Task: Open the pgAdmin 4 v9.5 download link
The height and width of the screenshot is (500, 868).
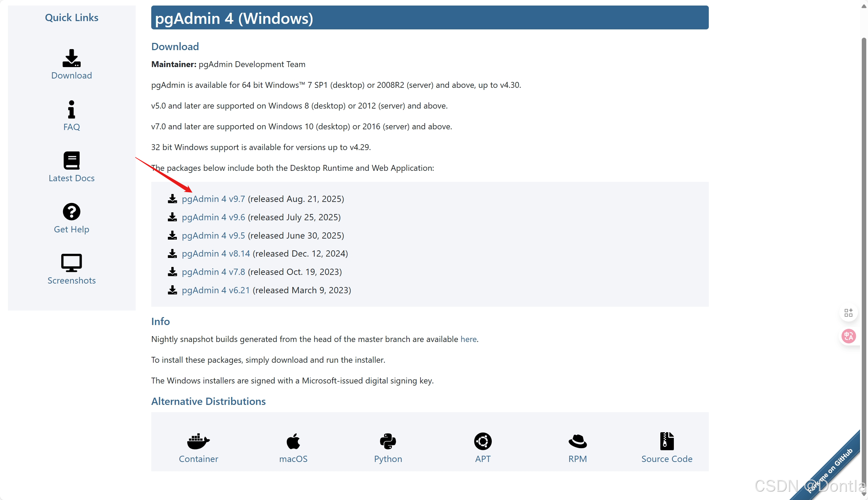Action: point(214,235)
